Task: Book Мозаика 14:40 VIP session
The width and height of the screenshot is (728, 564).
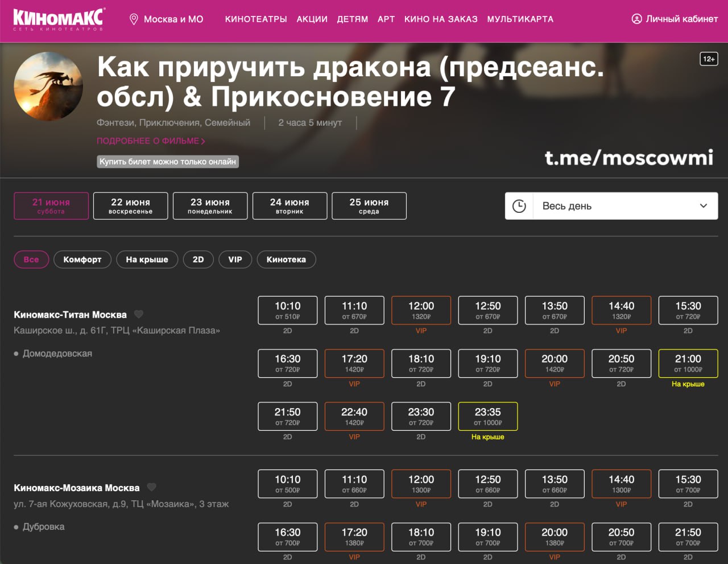Action: [622, 484]
